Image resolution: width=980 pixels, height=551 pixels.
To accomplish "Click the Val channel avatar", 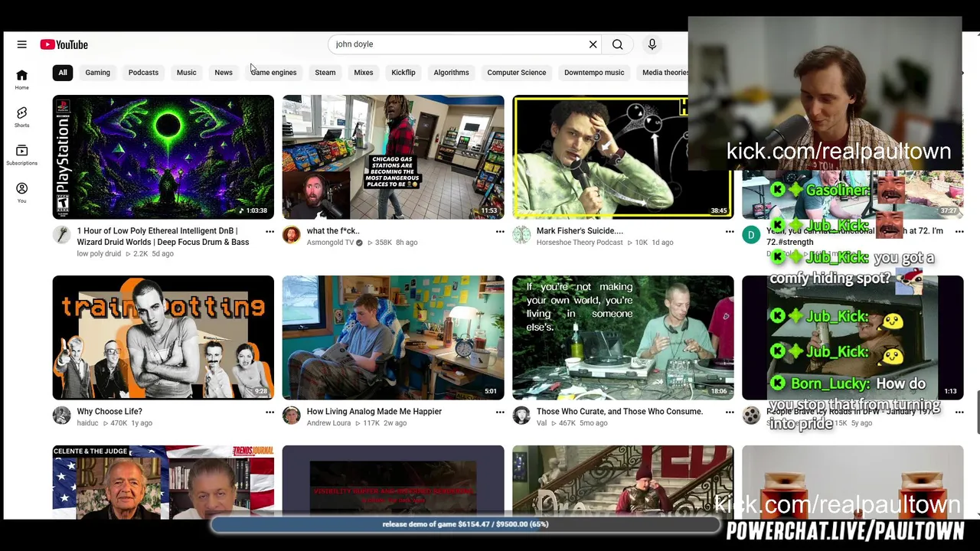I will tap(521, 416).
